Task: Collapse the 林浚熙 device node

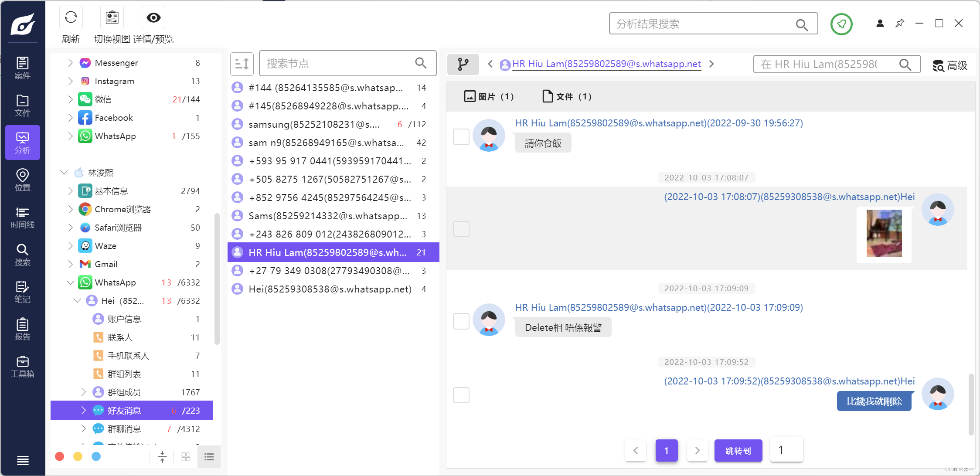Action: (x=64, y=173)
